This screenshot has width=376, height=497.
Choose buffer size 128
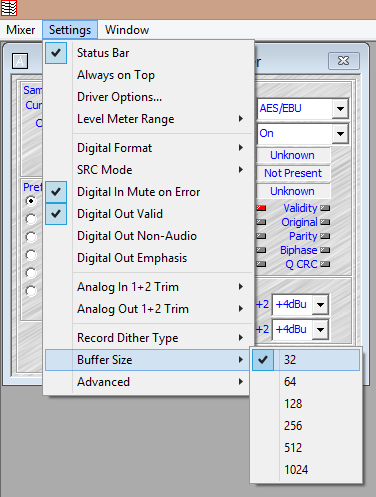(x=306, y=404)
